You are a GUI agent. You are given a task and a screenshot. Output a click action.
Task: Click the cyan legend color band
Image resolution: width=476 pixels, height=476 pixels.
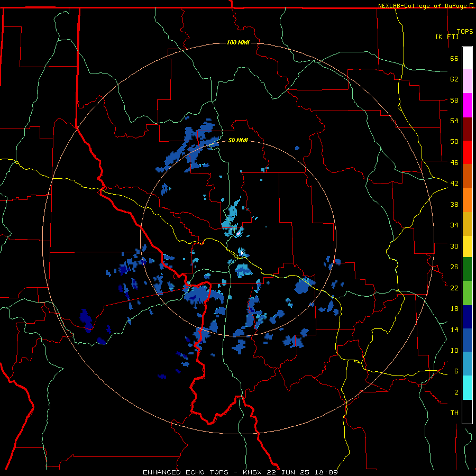pyautogui.click(x=467, y=388)
